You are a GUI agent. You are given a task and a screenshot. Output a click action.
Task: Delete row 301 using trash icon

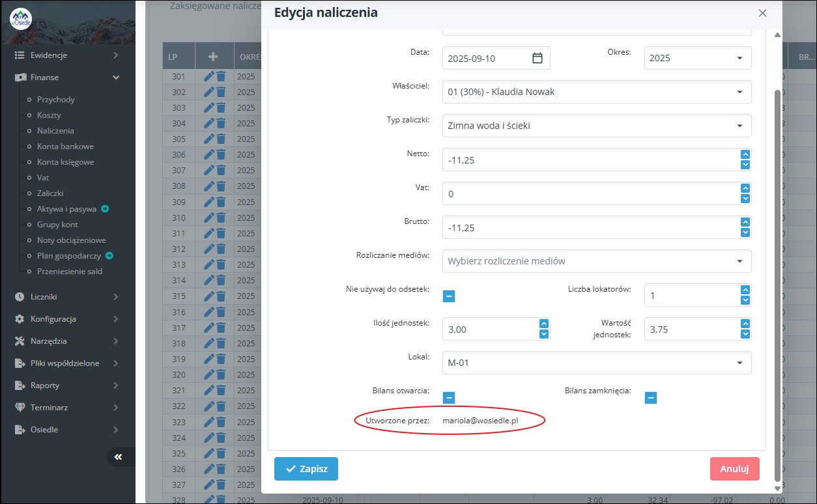[x=221, y=76]
